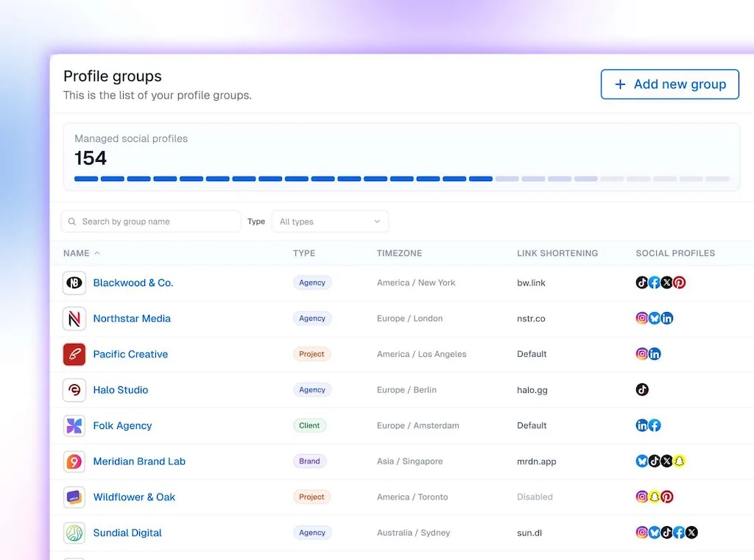The image size is (754, 560).
Task: Click Meridian Brand Lab TikTok profile icon
Action: [x=655, y=461]
